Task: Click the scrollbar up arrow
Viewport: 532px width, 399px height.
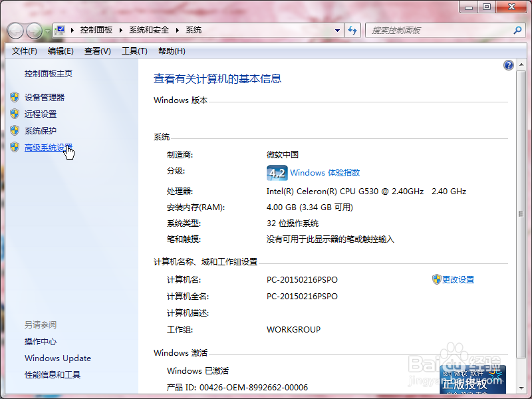Action: click(521, 65)
